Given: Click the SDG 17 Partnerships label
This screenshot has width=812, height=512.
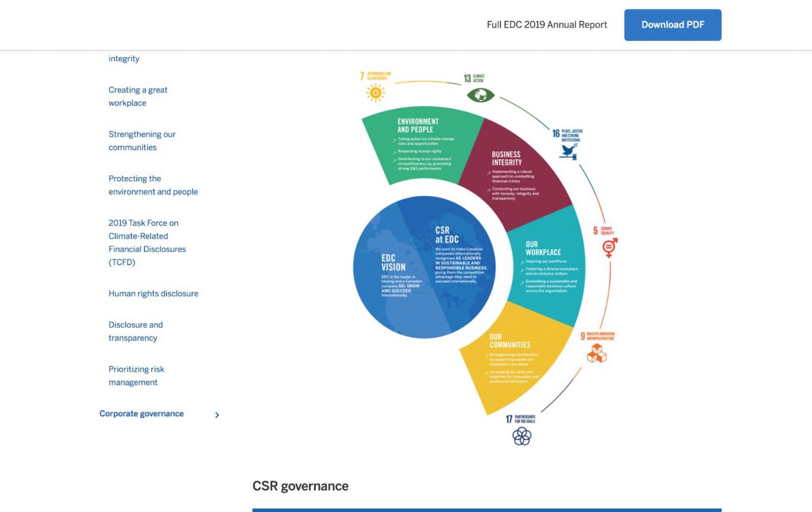Looking at the screenshot, I should click(x=521, y=419).
